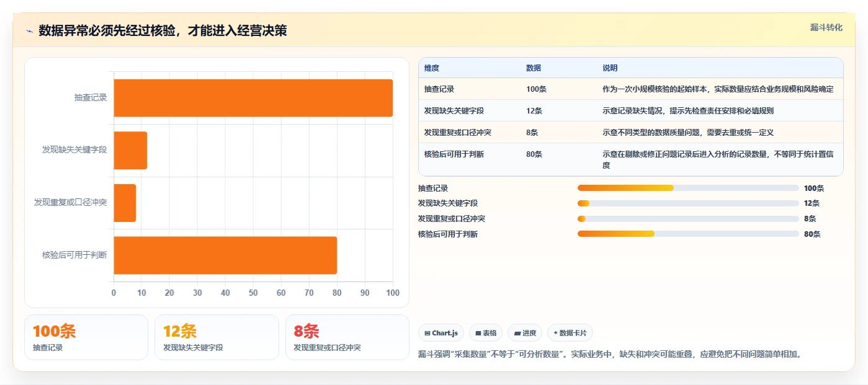Click the 抽查记录 progress bar showing 100条
Image resolution: width=868 pixels, height=385 pixels.
tap(688, 188)
